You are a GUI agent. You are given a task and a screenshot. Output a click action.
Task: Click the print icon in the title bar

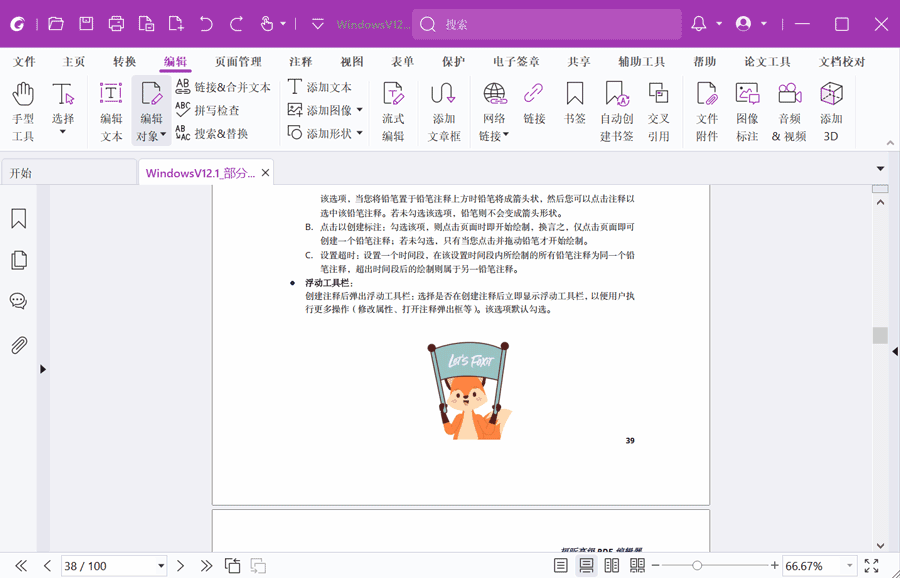pos(117,24)
